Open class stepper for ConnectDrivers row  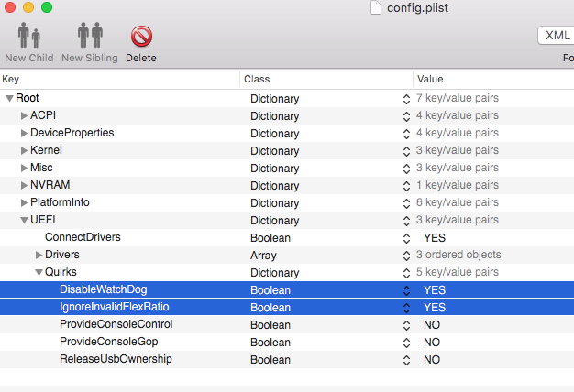click(406, 238)
